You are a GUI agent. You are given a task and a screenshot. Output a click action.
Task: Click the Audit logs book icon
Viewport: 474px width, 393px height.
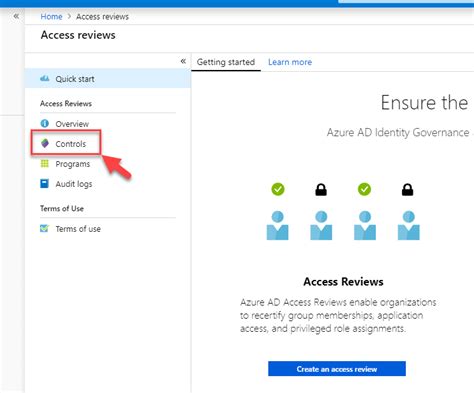[x=45, y=184]
